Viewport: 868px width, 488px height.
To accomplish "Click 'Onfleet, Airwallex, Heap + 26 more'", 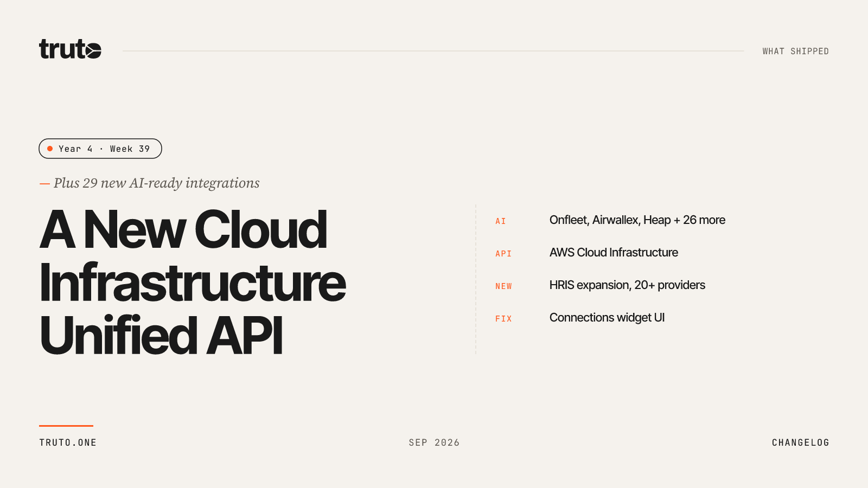I will pyautogui.click(x=637, y=220).
